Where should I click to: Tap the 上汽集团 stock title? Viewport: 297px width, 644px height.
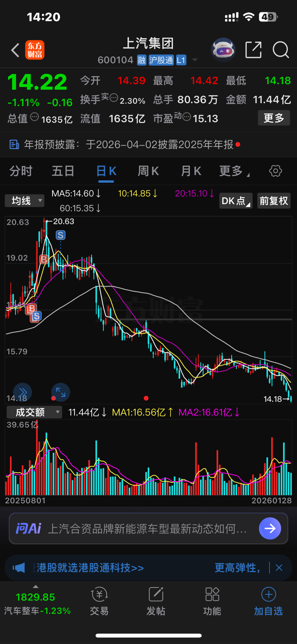pos(148,43)
